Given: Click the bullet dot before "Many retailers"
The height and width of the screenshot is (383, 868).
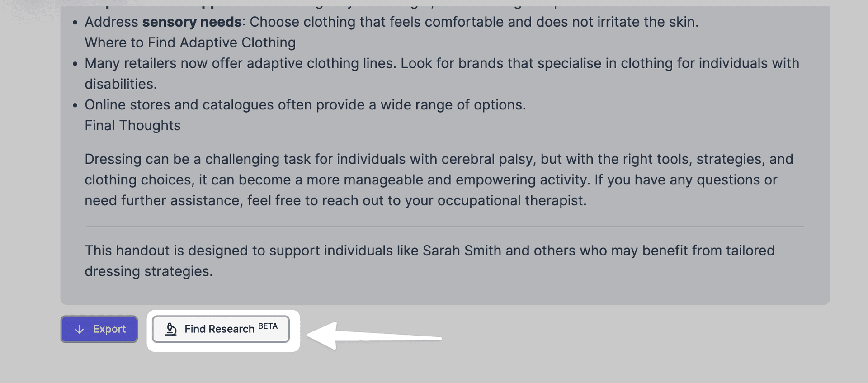Looking at the screenshot, I should click(75, 64).
